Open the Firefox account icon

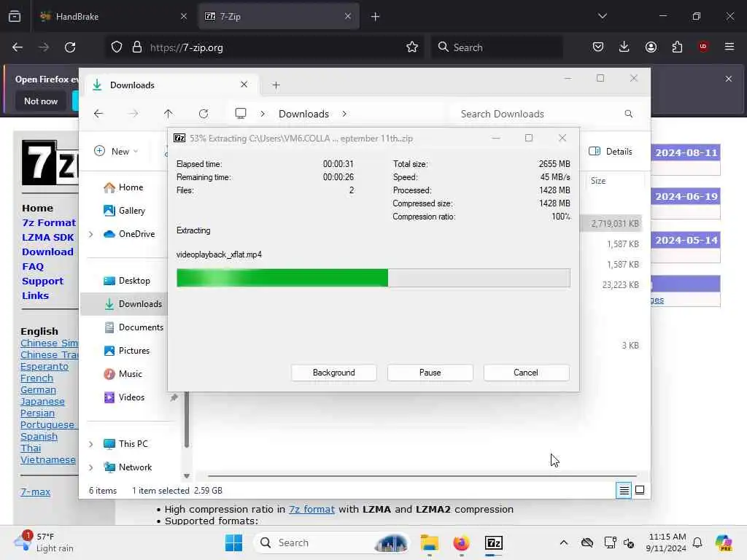pyautogui.click(x=651, y=47)
